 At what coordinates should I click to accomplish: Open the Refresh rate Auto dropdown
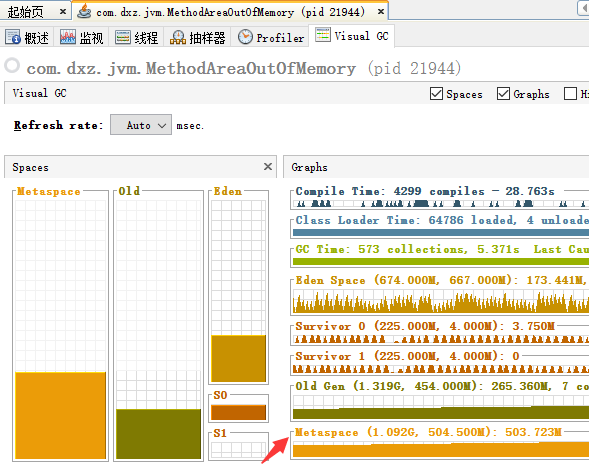141,125
